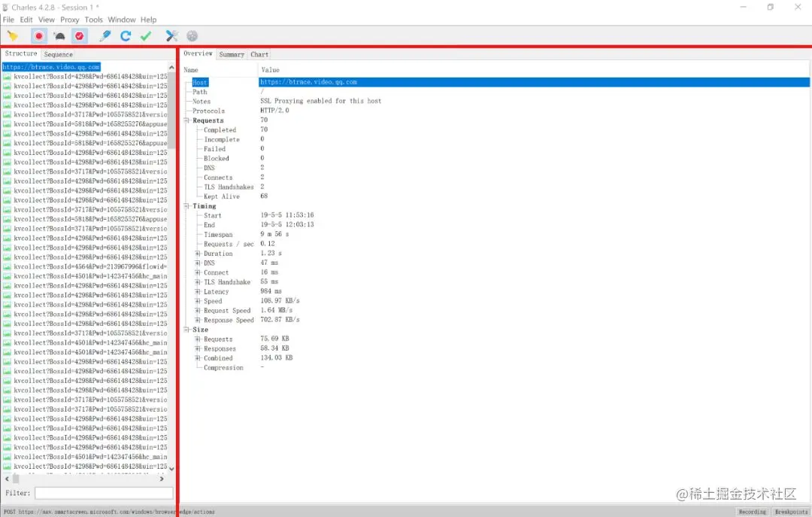Open the File menu
This screenshot has width=812, height=517.
(8, 20)
